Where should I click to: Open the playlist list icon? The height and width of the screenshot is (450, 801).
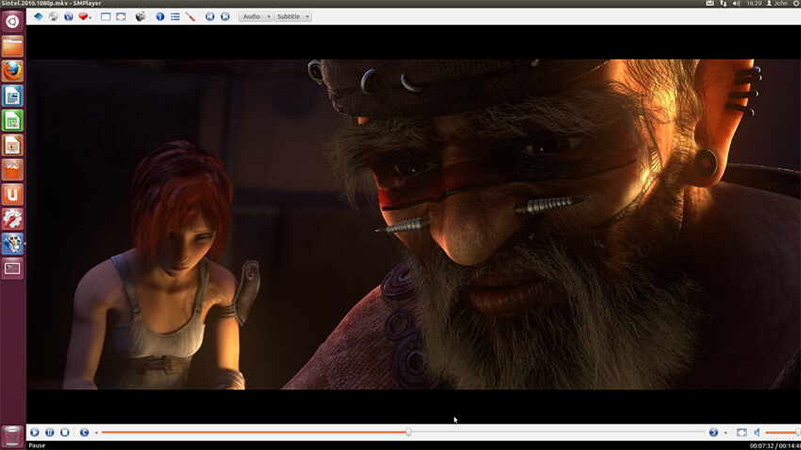(175, 17)
